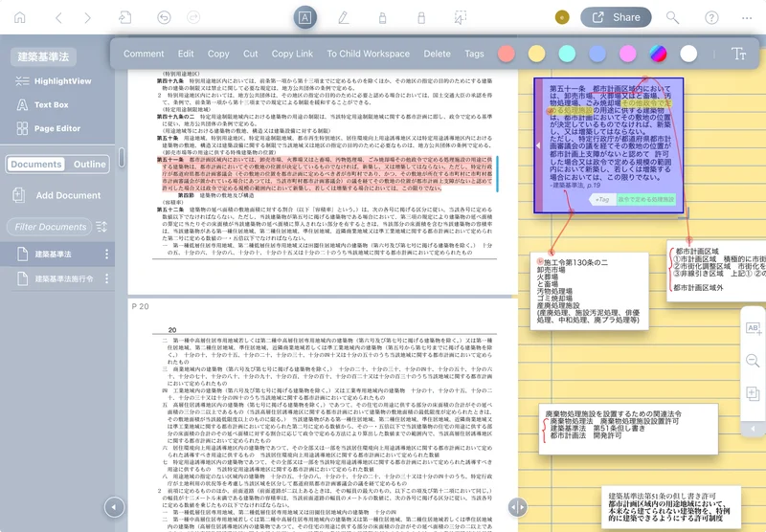Open the multicolor custom color picker

[x=658, y=54]
